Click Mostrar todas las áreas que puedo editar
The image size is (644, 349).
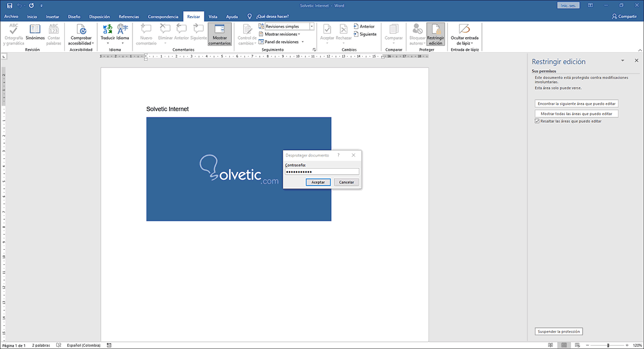[577, 114]
